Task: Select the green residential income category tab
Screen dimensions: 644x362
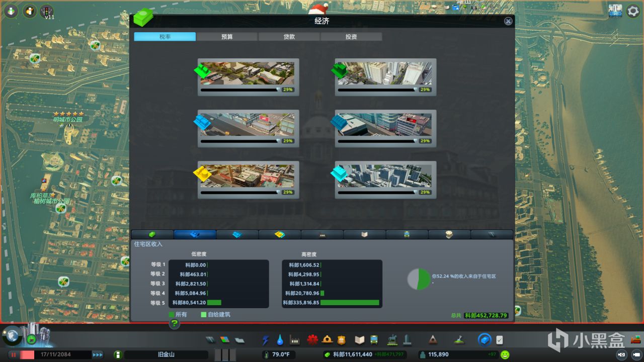Action: pyautogui.click(x=152, y=234)
